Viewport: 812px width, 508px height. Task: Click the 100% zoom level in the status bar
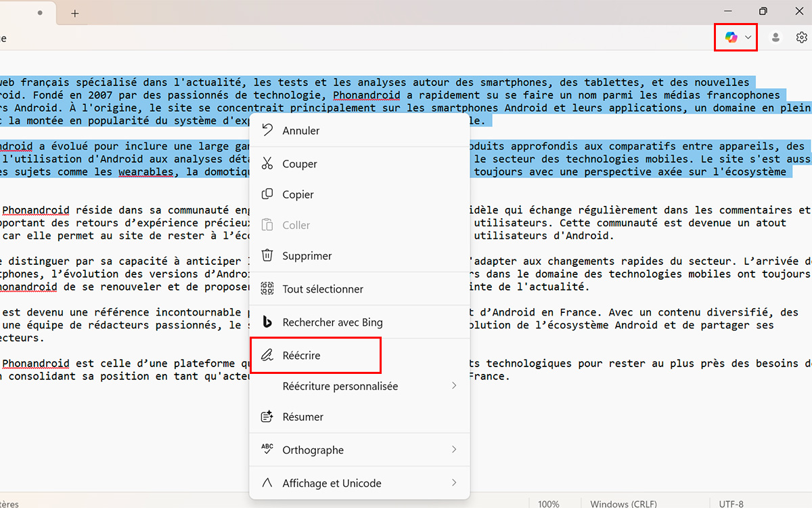[x=549, y=504]
